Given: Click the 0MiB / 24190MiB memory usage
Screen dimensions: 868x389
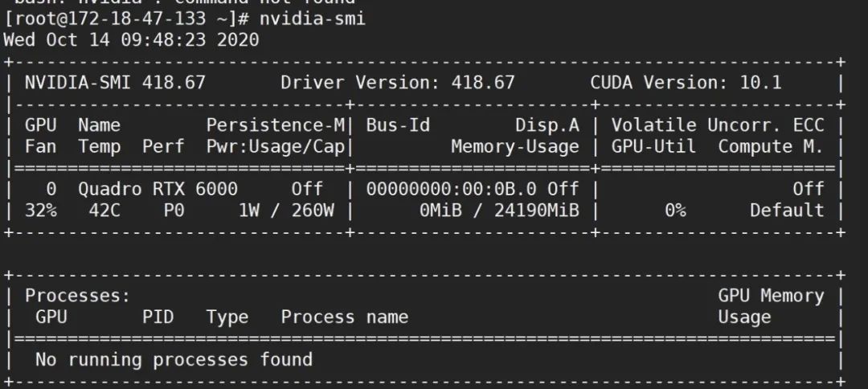Looking at the screenshot, I should point(499,211).
